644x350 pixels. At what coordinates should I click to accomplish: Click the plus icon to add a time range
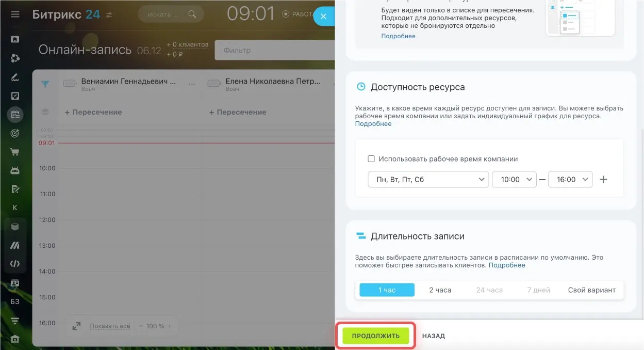[604, 180]
